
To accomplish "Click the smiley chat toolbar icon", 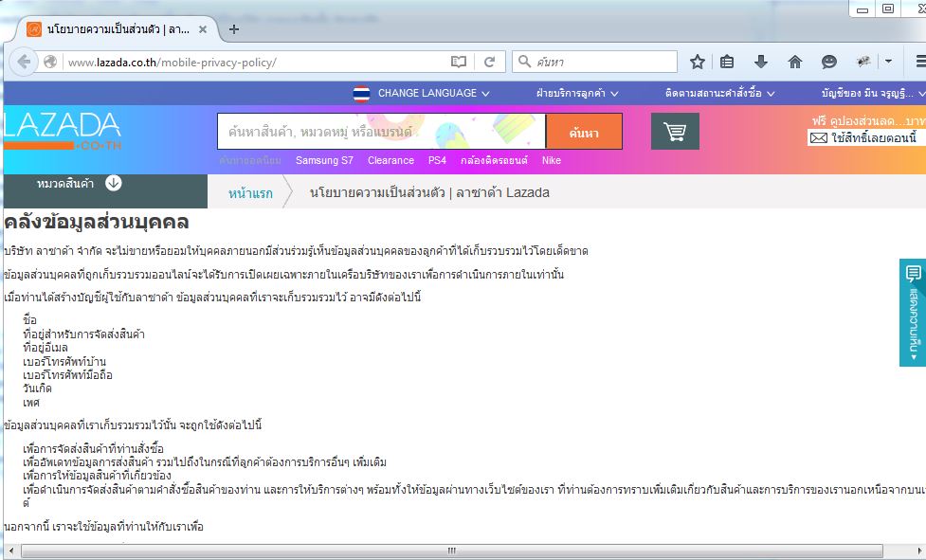I will [x=829, y=62].
